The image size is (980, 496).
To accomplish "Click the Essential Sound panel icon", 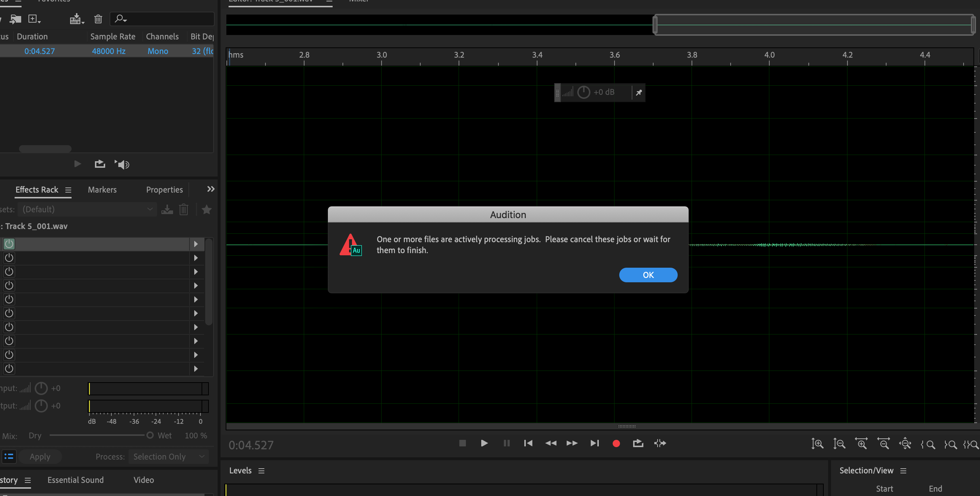I will pyautogui.click(x=75, y=480).
